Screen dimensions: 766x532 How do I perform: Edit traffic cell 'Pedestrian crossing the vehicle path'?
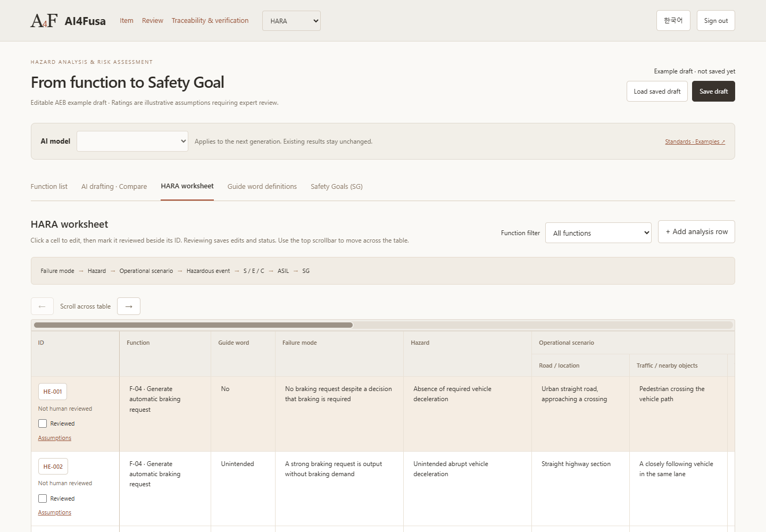click(x=678, y=414)
